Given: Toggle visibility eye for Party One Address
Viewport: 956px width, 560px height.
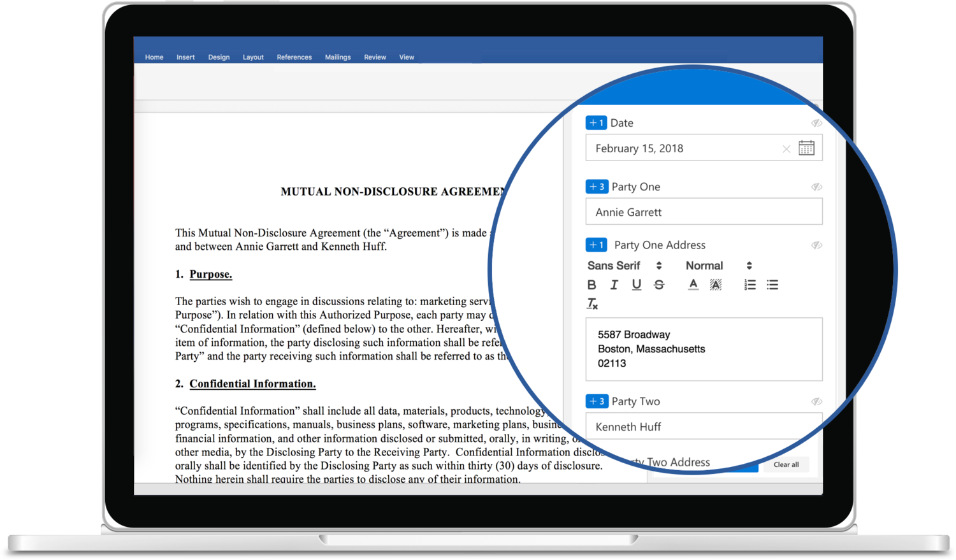Looking at the screenshot, I should [816, 245].
